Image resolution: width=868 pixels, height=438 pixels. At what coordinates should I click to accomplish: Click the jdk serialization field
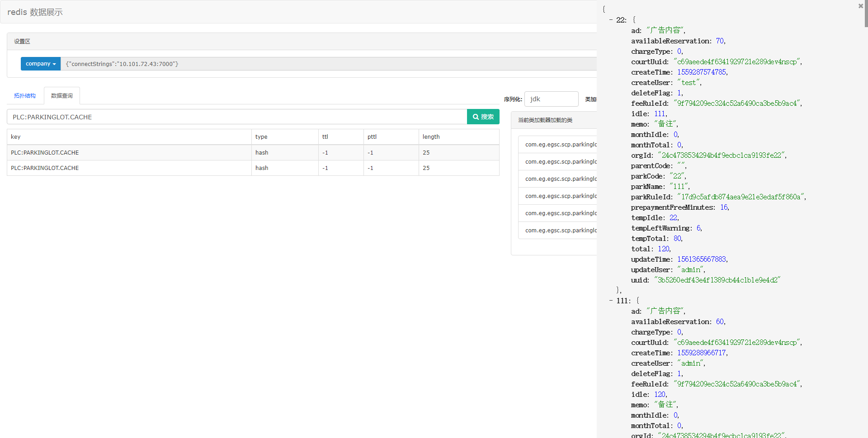(x=551, y=99)
